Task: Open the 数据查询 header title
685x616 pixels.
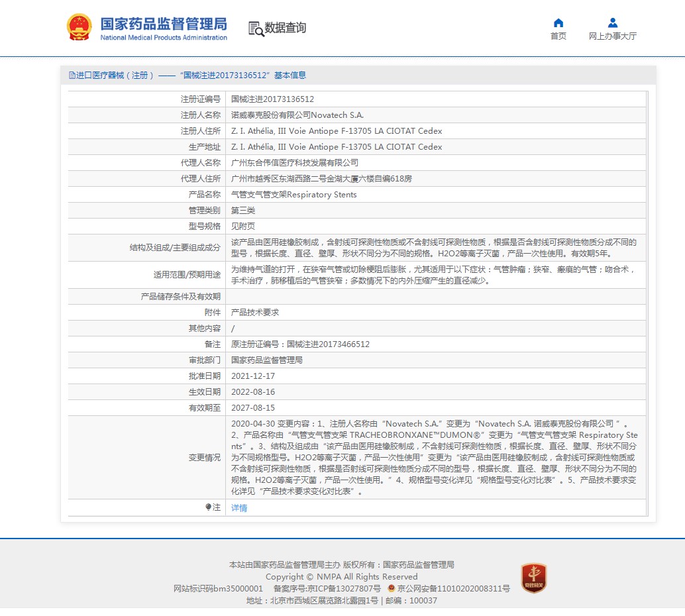Action: [x=286, y=28]
